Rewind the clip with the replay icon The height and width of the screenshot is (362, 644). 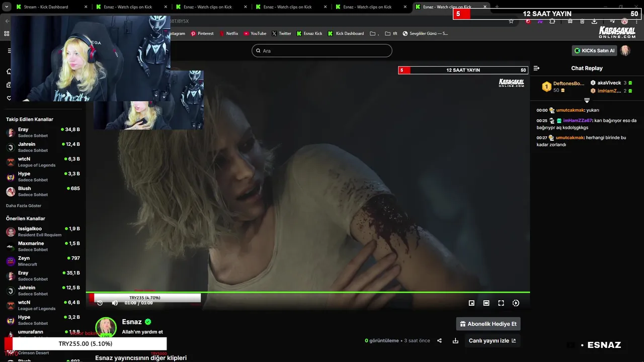point(100,303)
